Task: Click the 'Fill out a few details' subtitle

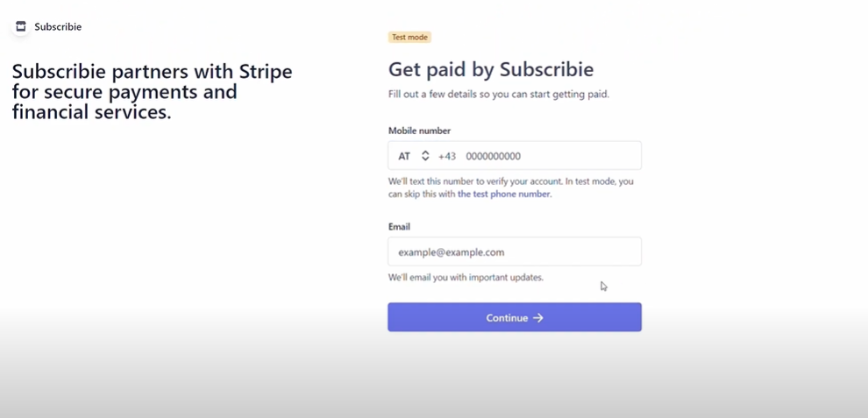Action: pos(499,94)
